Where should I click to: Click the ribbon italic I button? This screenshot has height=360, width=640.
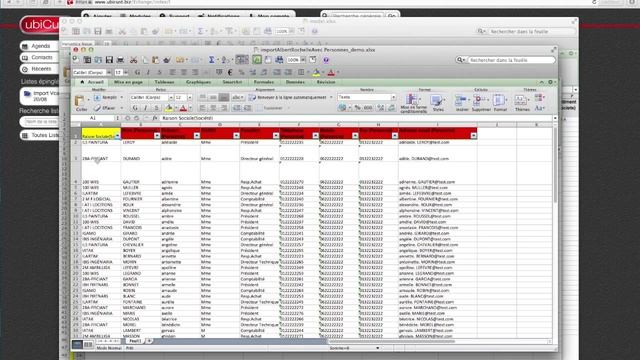click(x=145, y=108)
